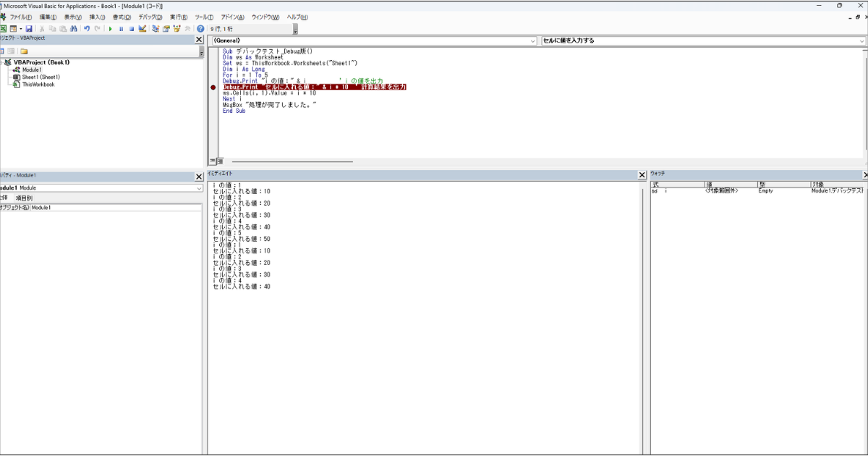Click the Reset (stop) toolbar icon
The width and height of the screenshot is (868, 456).
[132, 29]
